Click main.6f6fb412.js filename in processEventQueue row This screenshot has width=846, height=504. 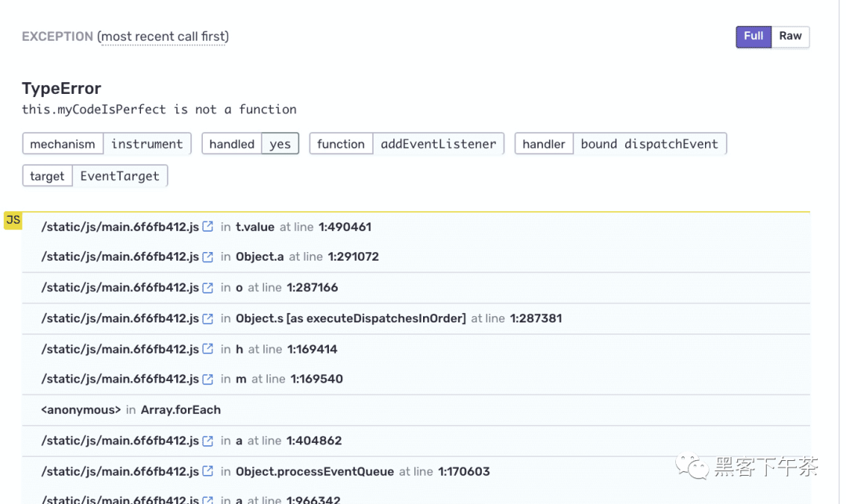click(120, 472)
